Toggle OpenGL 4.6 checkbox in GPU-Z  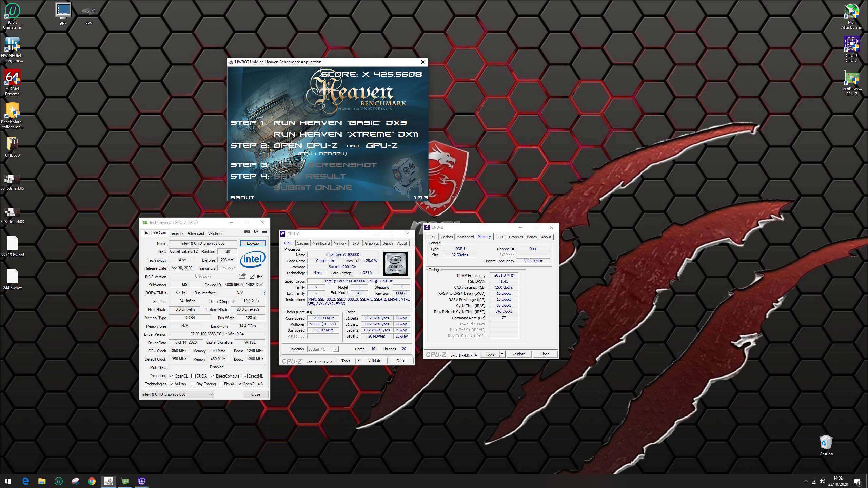tap(240, 384)
